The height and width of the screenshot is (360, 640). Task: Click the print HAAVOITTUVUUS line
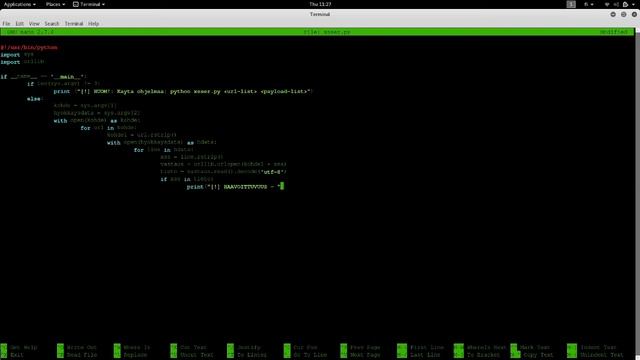tap(235, 187)
